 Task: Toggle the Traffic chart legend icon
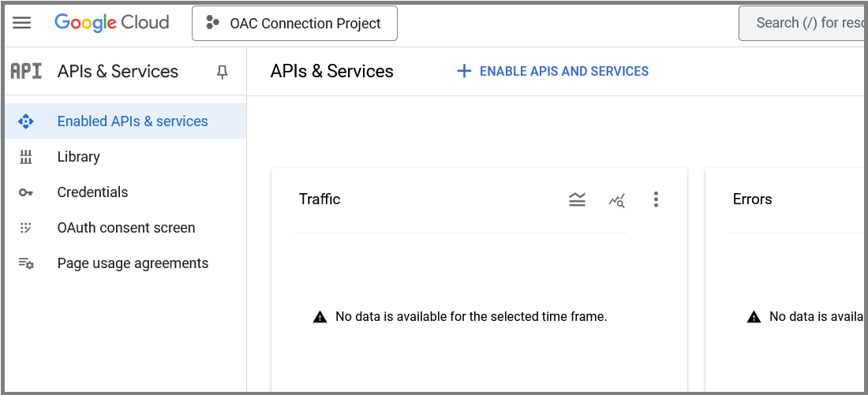578,200
